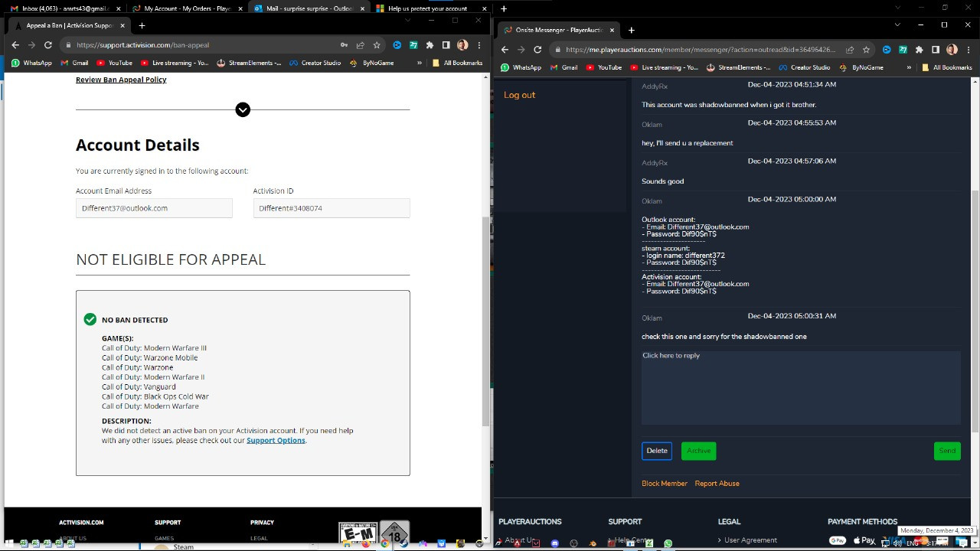Toggle side panel icon in Activision window
980x551 pixels.
(446, 45)
